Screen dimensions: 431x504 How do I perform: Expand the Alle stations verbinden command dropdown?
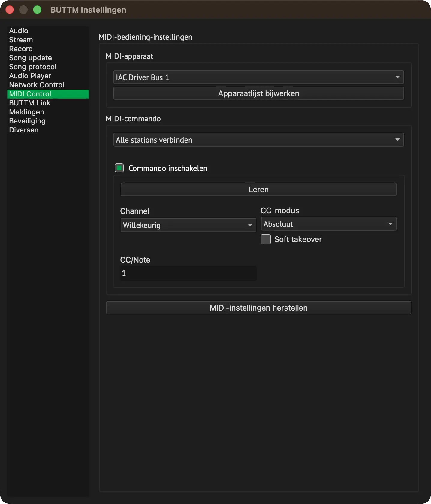(x=258, y=140)
